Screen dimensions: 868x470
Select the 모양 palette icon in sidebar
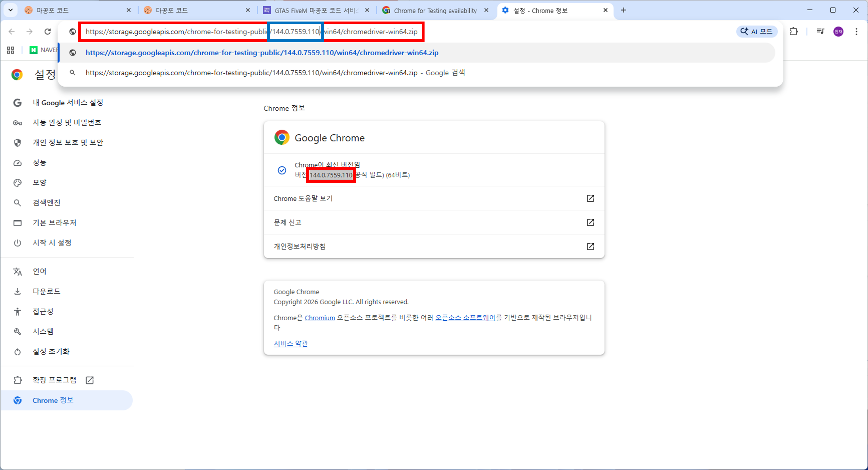[x=17, y=182]
